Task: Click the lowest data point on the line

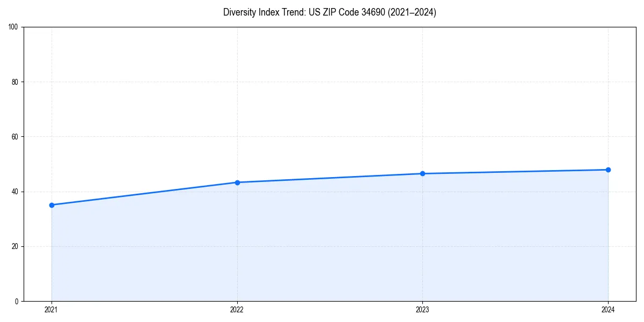Action: click(51, 204)
